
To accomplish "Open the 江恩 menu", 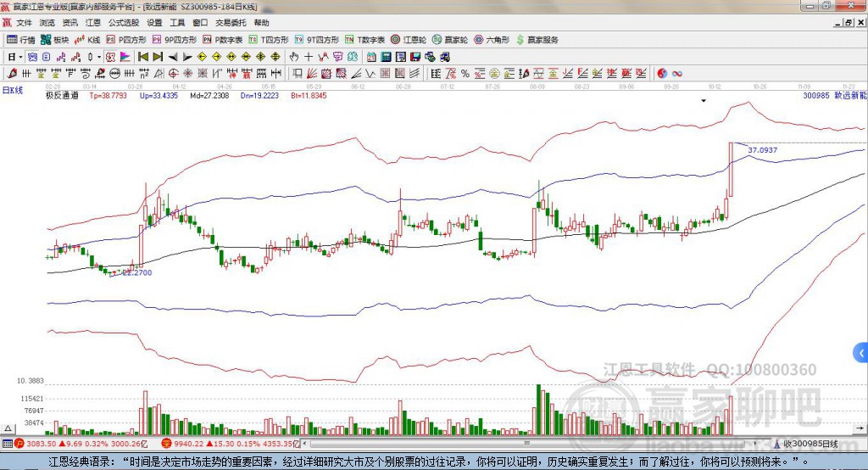I will [x=92, y=23].
